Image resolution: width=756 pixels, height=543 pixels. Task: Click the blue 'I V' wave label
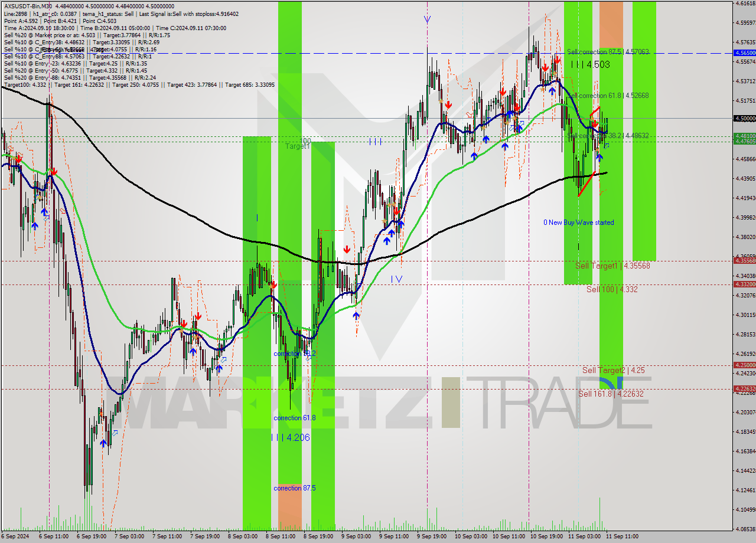pos(396,279)
